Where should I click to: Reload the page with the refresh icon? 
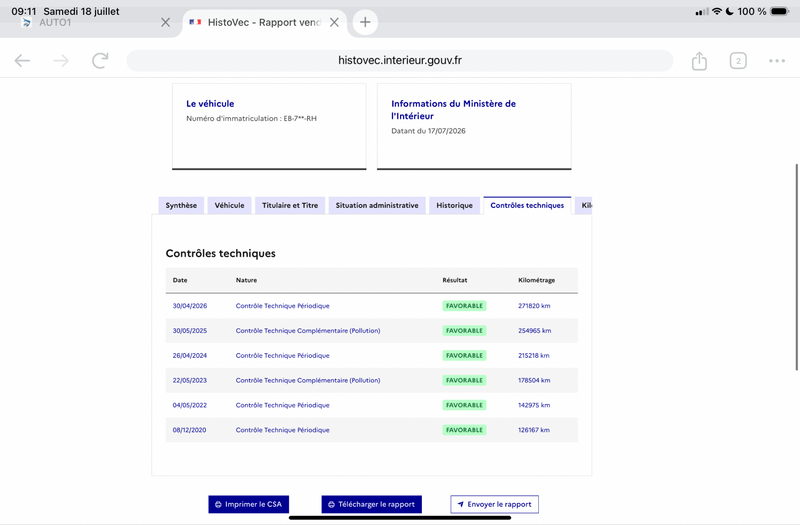(x=100, y=61)
